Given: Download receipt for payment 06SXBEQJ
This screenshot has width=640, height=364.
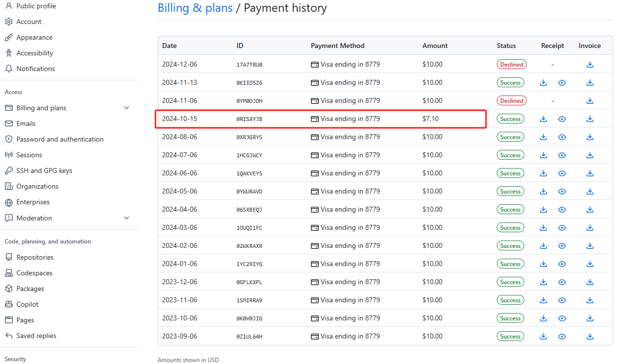Looking at the screenshot, I should click(543, 210).
